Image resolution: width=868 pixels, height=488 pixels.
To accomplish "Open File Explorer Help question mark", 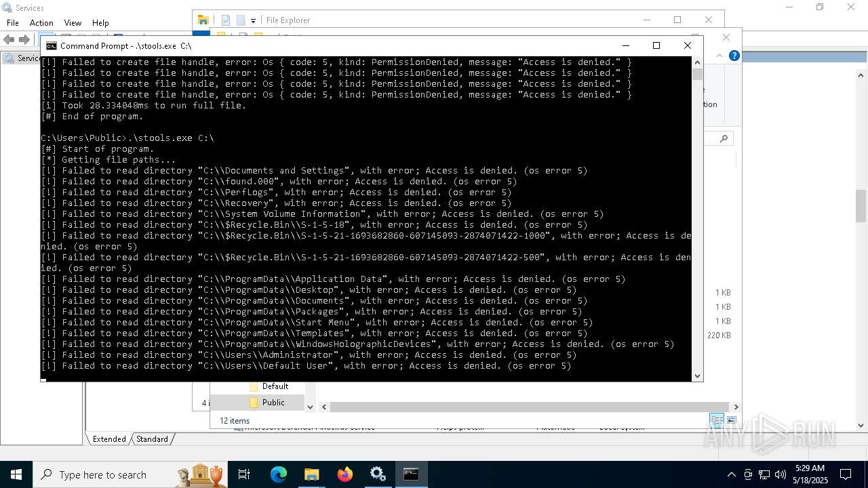I will coord(734,56).
